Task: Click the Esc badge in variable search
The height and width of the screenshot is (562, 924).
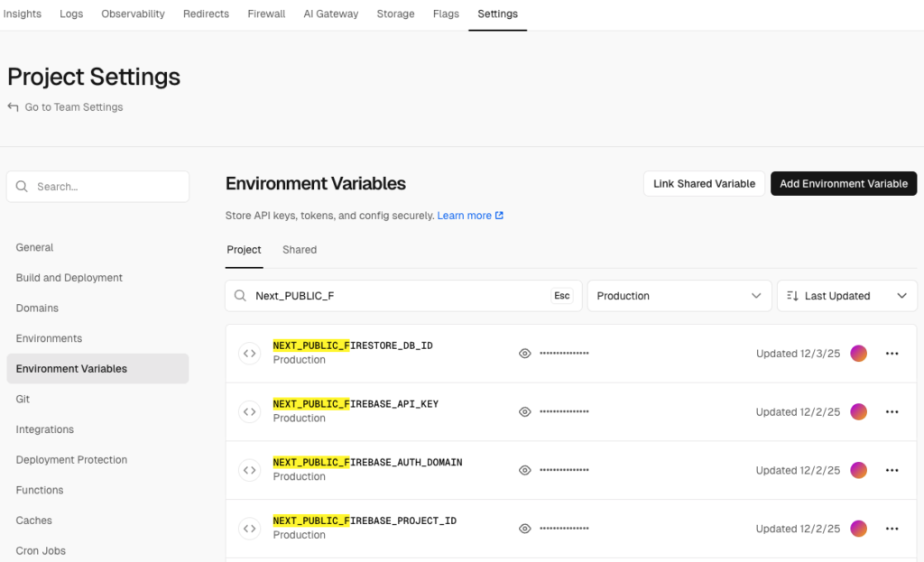Action: [561, 296]
